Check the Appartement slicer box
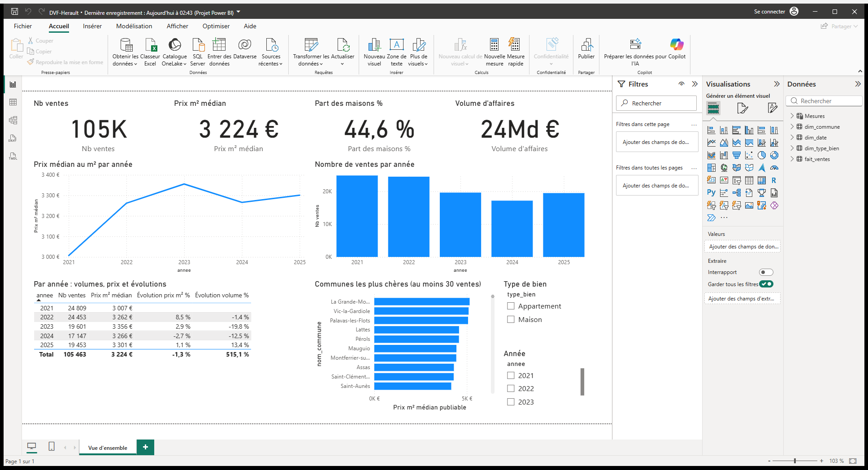 point(511,306)
